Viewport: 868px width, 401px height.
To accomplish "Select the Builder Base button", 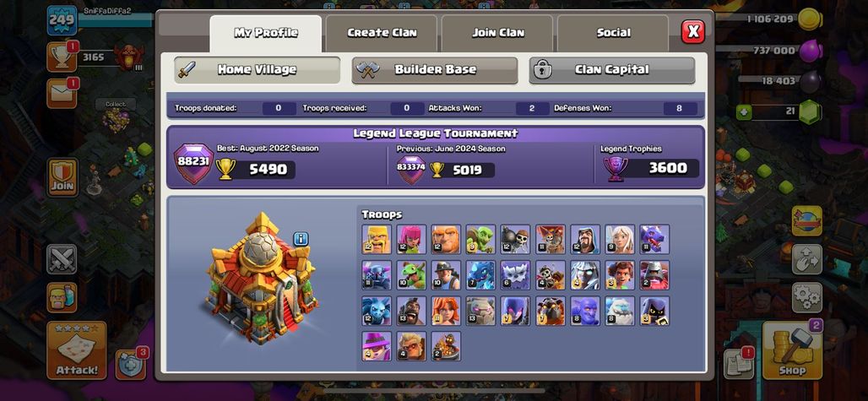I will (435, 70).
